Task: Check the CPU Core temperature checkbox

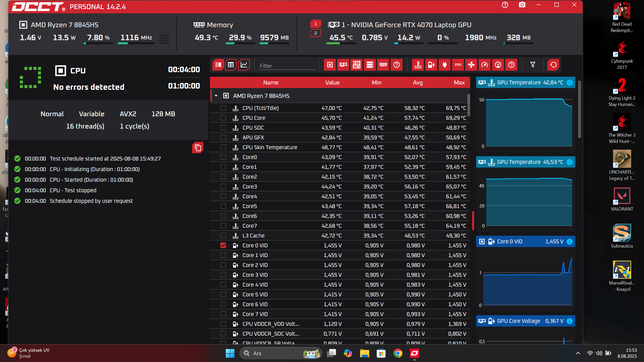Action: 223,118
